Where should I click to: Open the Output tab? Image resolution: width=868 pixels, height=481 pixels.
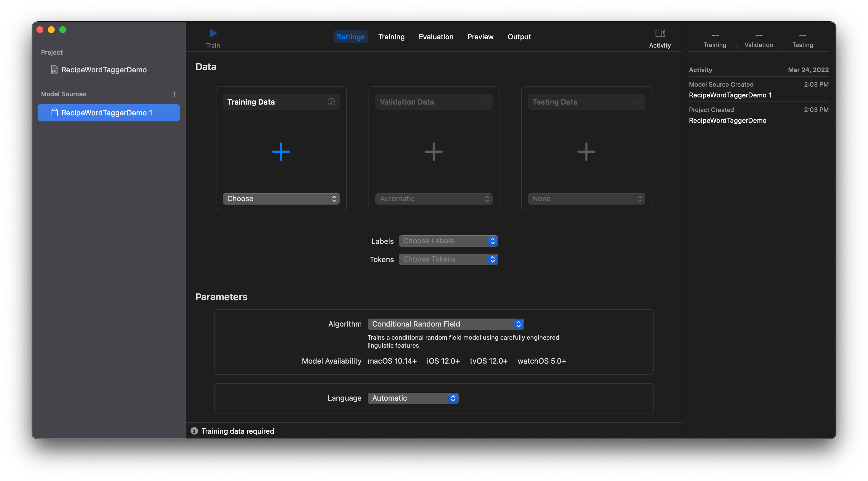(519, 36)
